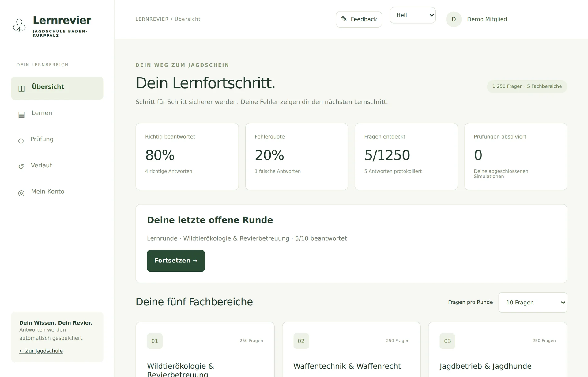
Task: Click the D avatar circle
Action: click(454, 19)
